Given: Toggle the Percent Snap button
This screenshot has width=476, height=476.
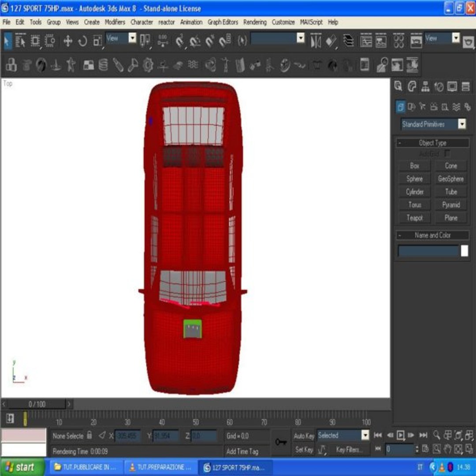Looking at the screenshot, I should tap(210, 41).
